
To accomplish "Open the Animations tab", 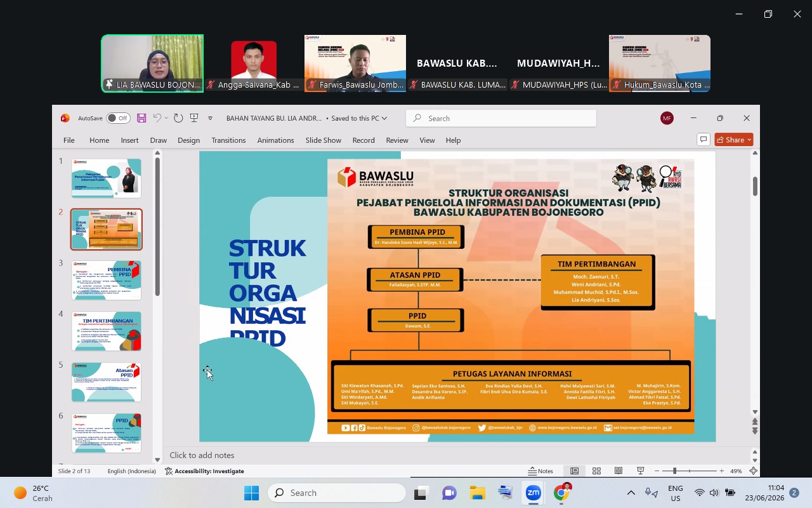I will (x=275, y=140).
